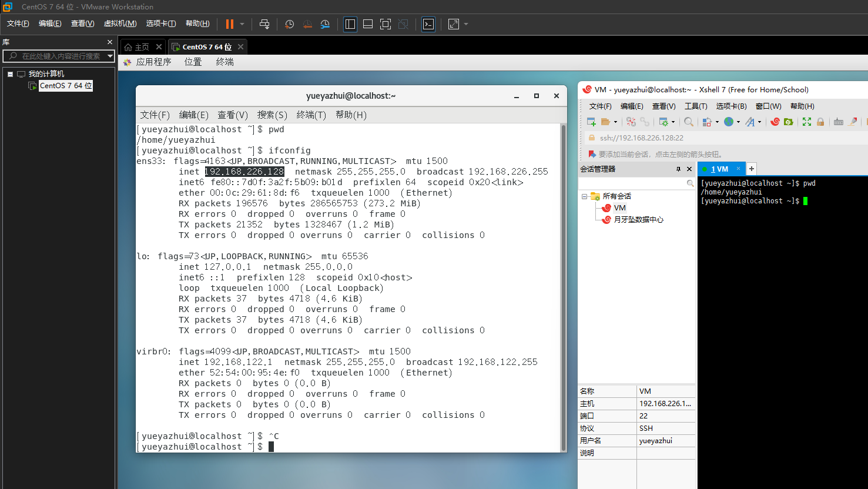Open Find using the magnifier icon
868x489 pixels.
pos(688,122)
